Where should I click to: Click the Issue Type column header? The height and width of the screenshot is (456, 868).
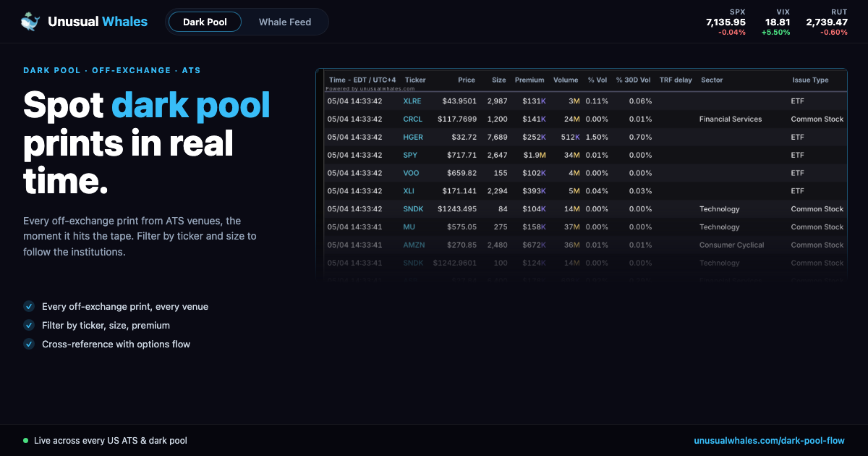(x=810, y=80)
